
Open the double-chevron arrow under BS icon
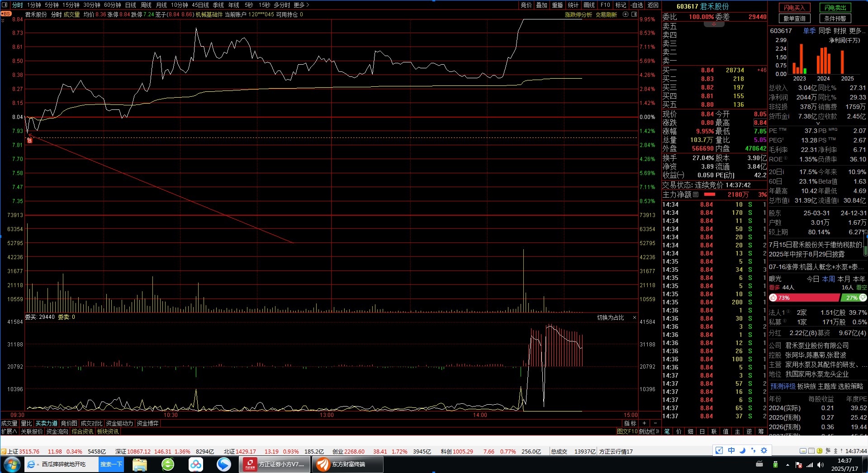[3, 20]
